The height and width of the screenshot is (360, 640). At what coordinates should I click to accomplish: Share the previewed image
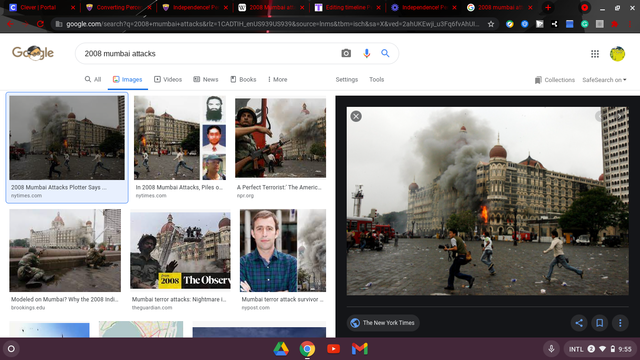579,323
